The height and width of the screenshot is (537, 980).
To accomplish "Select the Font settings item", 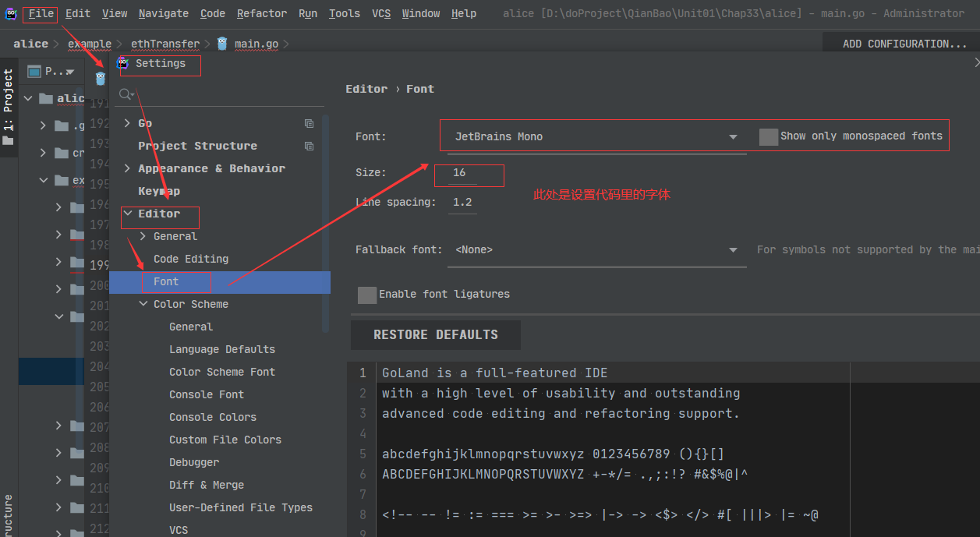I will coord(220,282).
